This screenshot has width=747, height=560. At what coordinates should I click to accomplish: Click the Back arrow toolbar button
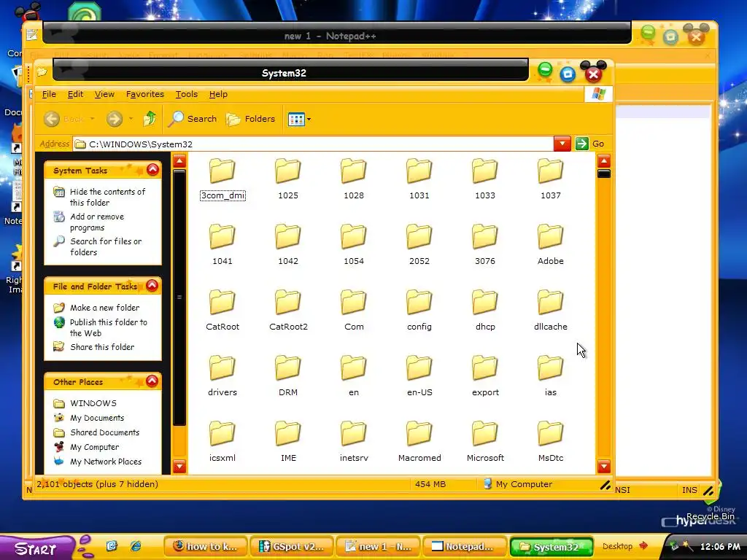click(52, 119)
